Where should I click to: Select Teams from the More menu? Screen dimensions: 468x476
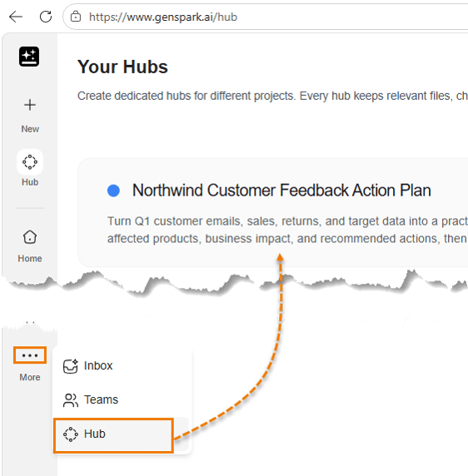click(x=122, y=399)
